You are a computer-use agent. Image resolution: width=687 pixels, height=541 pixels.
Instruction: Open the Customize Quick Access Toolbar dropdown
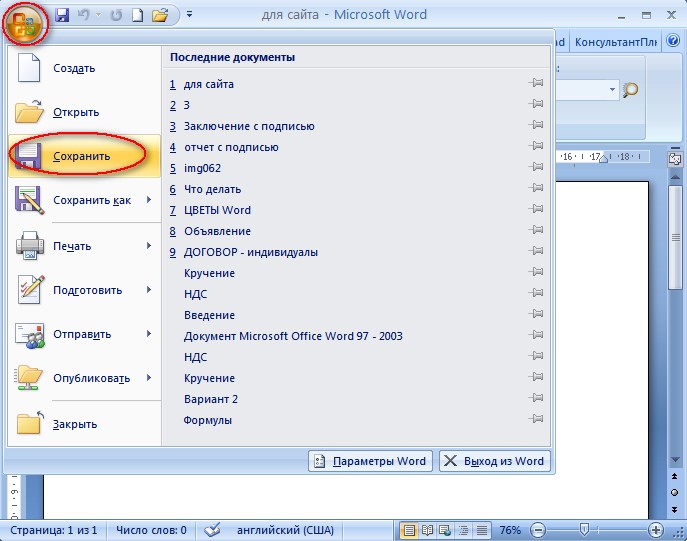(x=189, y=15)
